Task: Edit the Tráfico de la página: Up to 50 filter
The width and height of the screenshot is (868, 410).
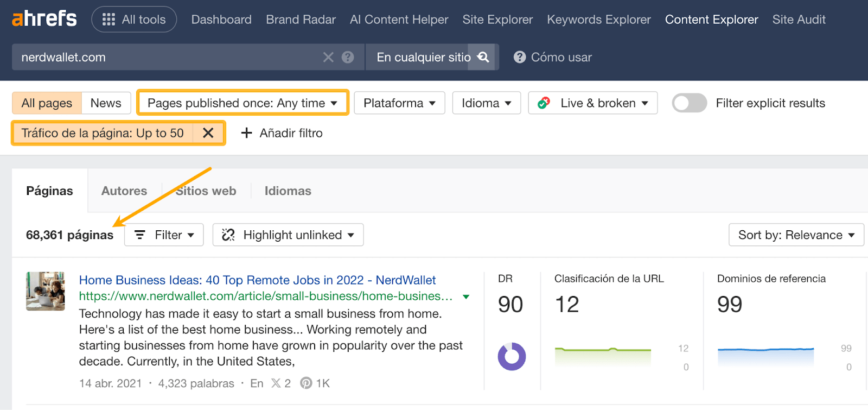Action: point(103,133)
